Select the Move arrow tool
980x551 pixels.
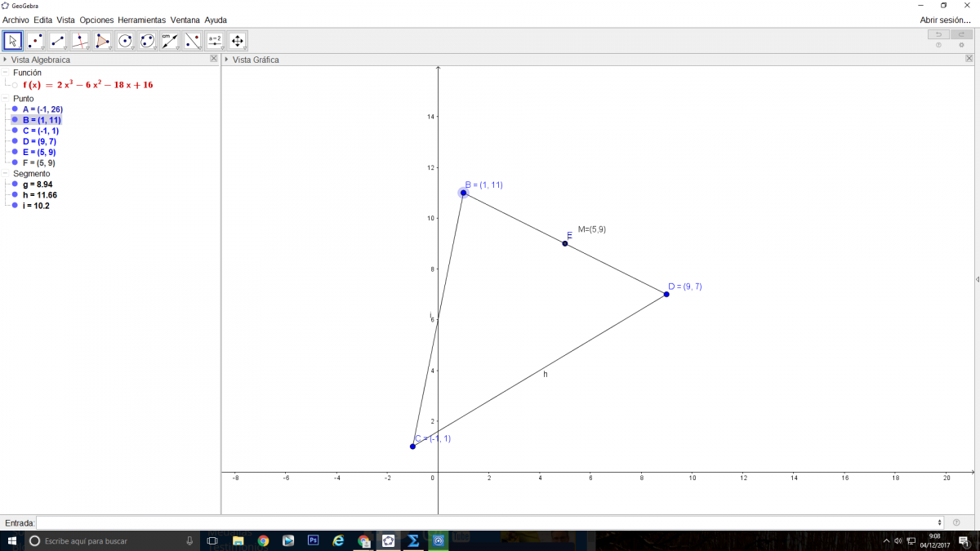[13, 40]
